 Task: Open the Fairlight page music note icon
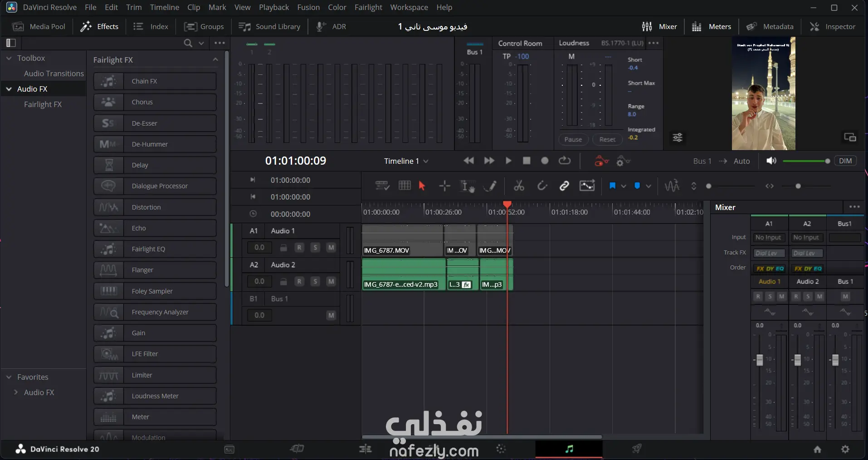[569, 449]
